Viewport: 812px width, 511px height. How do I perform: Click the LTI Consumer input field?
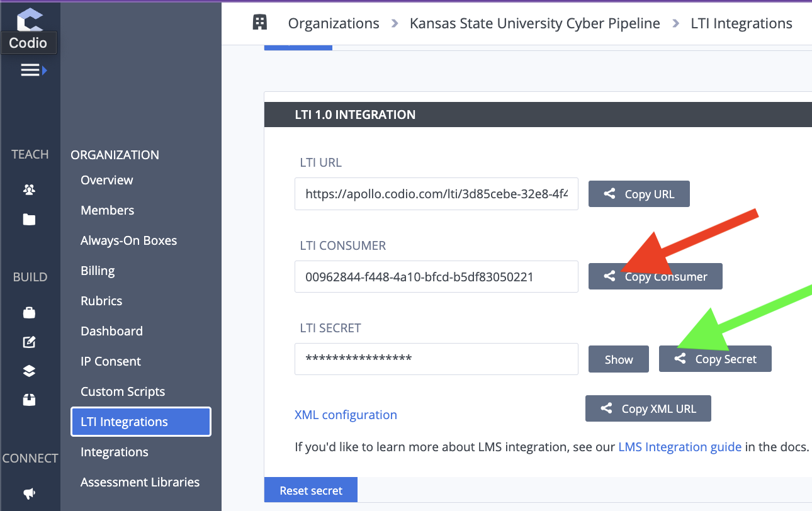pos(436,276)
